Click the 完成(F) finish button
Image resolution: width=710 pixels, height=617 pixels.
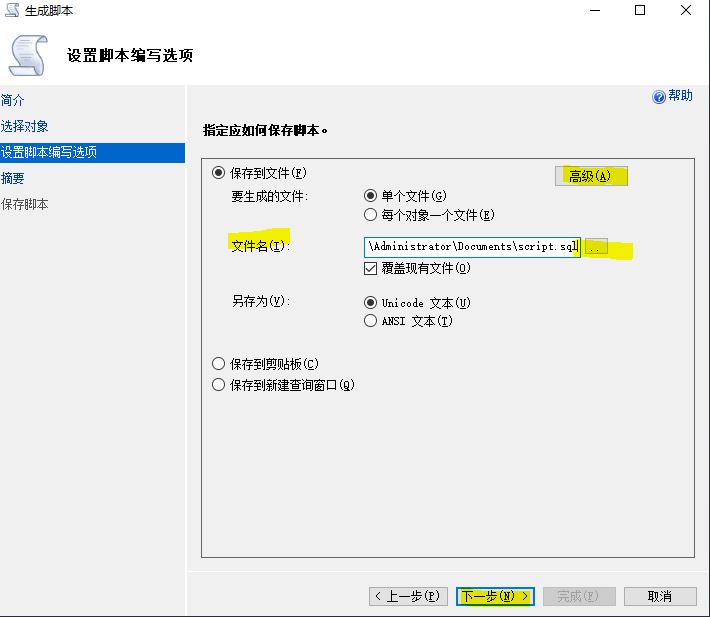tap(579, 596)
